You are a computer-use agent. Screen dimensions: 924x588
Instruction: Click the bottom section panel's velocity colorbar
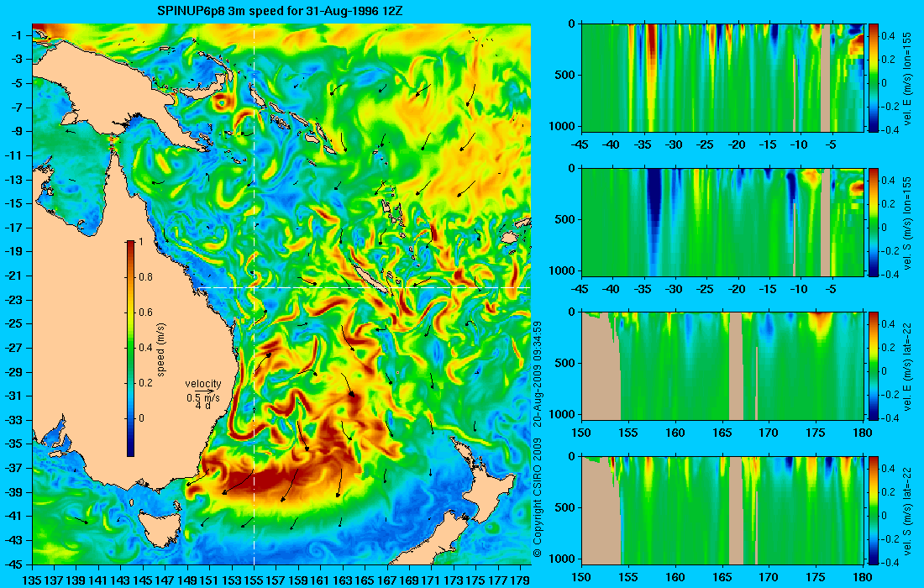pos(874,510)
